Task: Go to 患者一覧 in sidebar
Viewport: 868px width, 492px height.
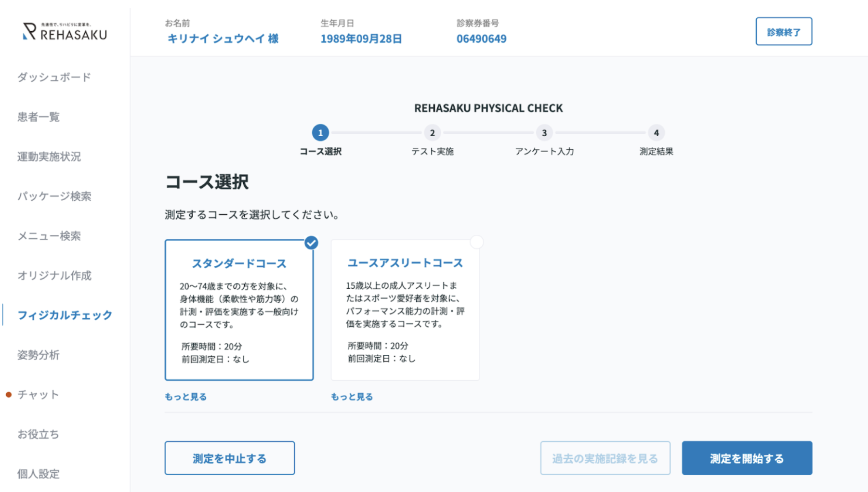Action: coord(39,117)
